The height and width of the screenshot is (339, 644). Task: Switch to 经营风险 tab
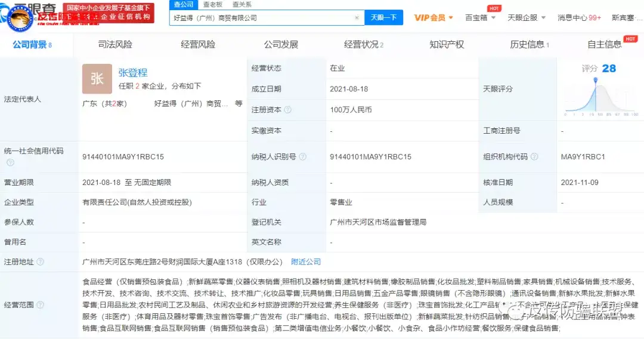[x=198, y=44]
